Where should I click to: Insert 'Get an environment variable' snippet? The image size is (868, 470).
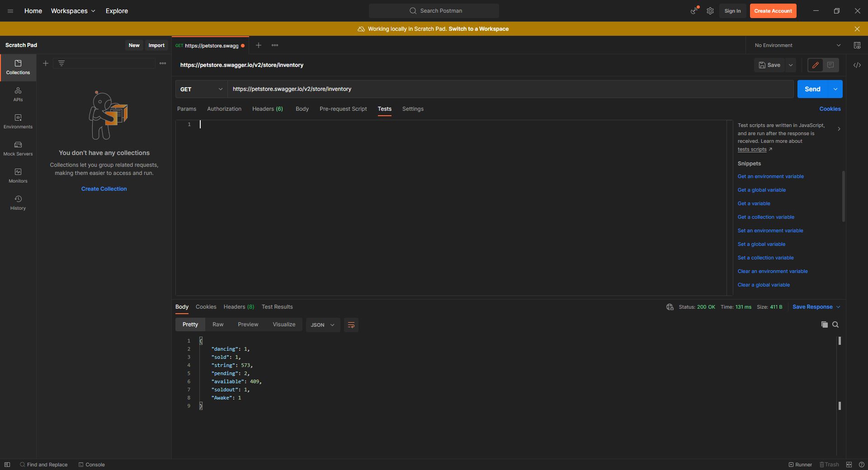[x=770, y=176]
